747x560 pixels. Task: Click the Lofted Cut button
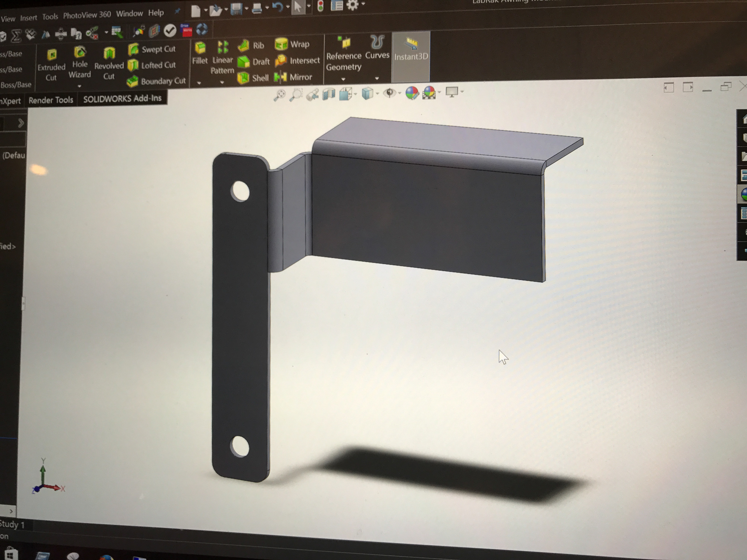pyautogui.click(x=152, y=65)
